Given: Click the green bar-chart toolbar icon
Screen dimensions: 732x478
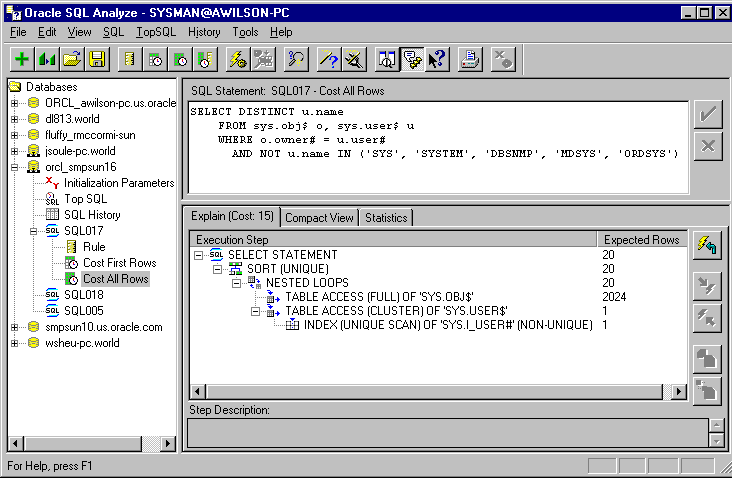Looking at the screenshot, I should (47, 59).
